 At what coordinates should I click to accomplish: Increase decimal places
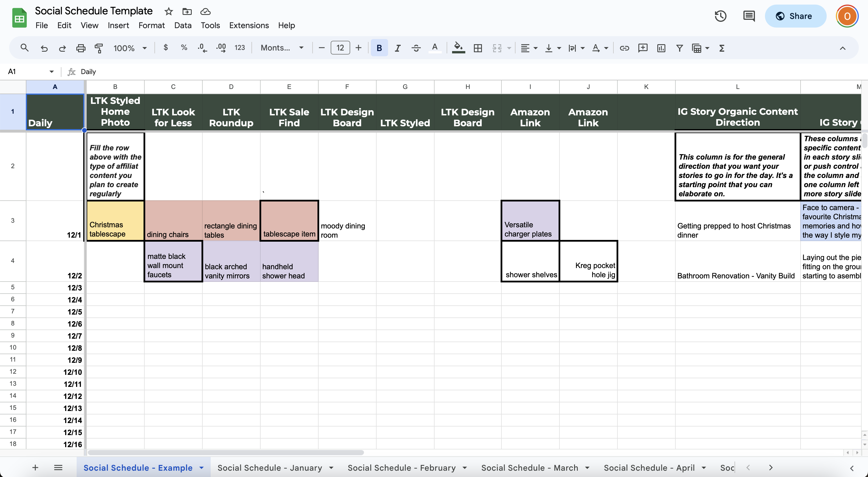click(221, 48)
